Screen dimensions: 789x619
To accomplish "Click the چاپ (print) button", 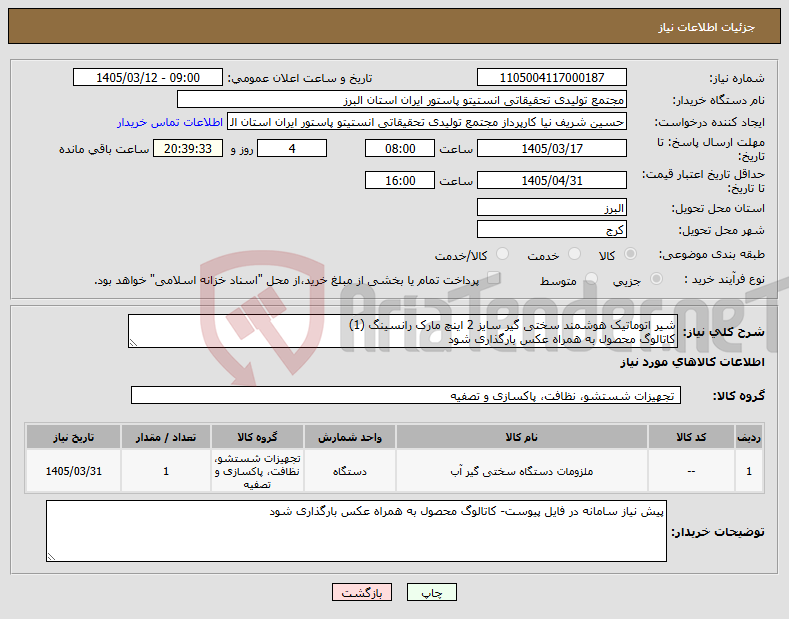I will 431,592.
